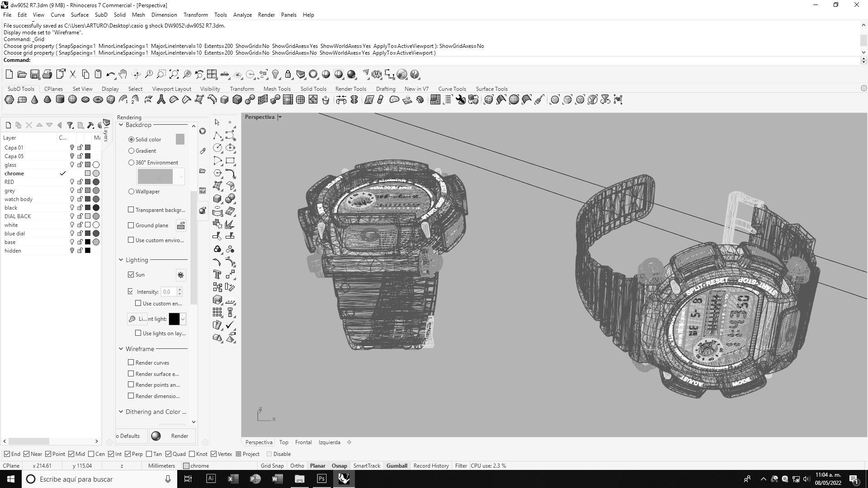Screen dimensions: 868x488
Task: Open the Sun settings icon
Action: coord(180,275)
